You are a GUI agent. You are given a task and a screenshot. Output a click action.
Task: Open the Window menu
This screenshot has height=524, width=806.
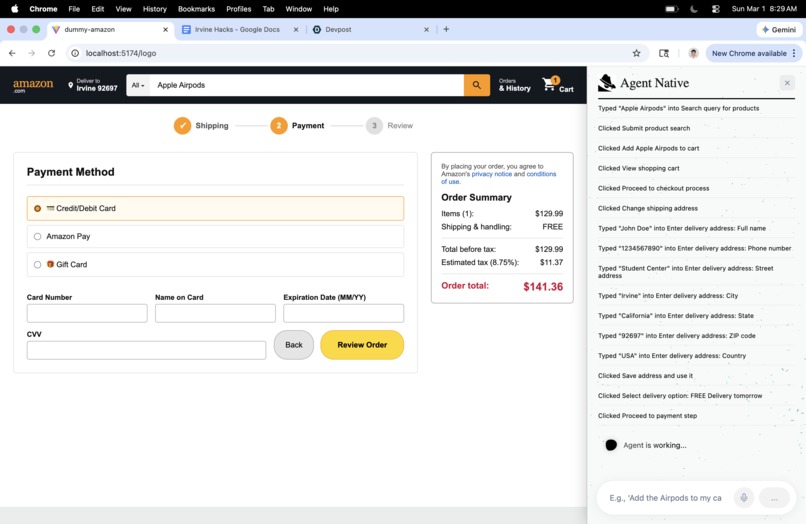[x=299, y=9]
